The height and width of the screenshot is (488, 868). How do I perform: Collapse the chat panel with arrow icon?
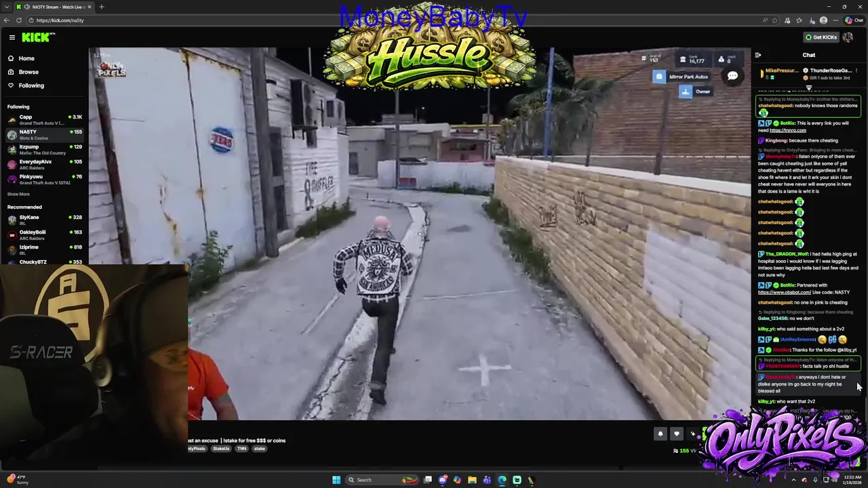(758, 55)
